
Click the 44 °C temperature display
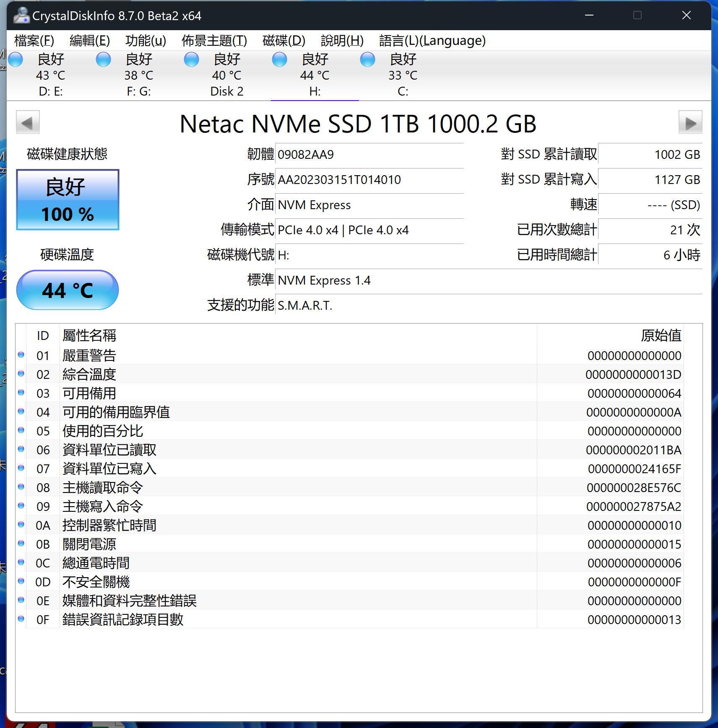68,290
